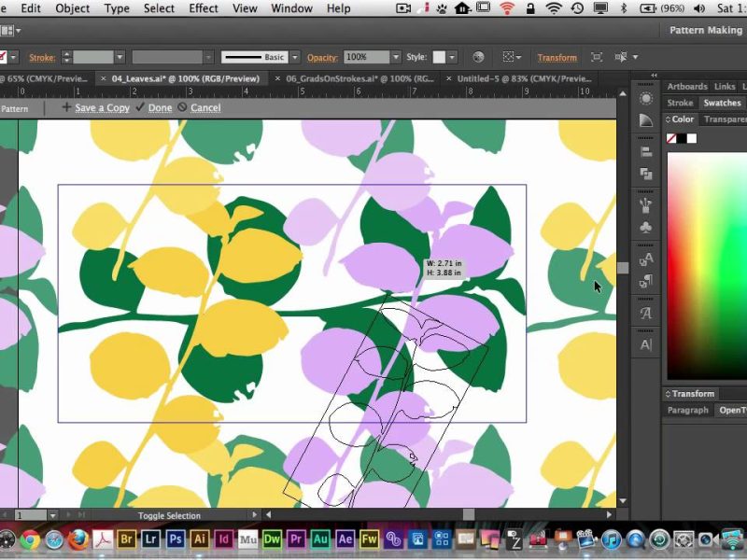Open the Pattern Making workspace switcher
The height and width of the screenshot is (560, 747).
(706, 30)
